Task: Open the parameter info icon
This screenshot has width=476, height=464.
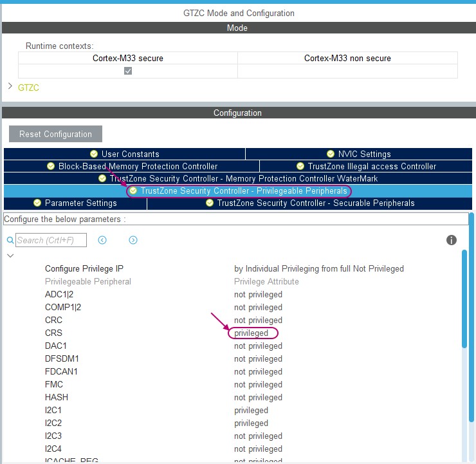Action: pyautogui.click(x=452, y=240)
